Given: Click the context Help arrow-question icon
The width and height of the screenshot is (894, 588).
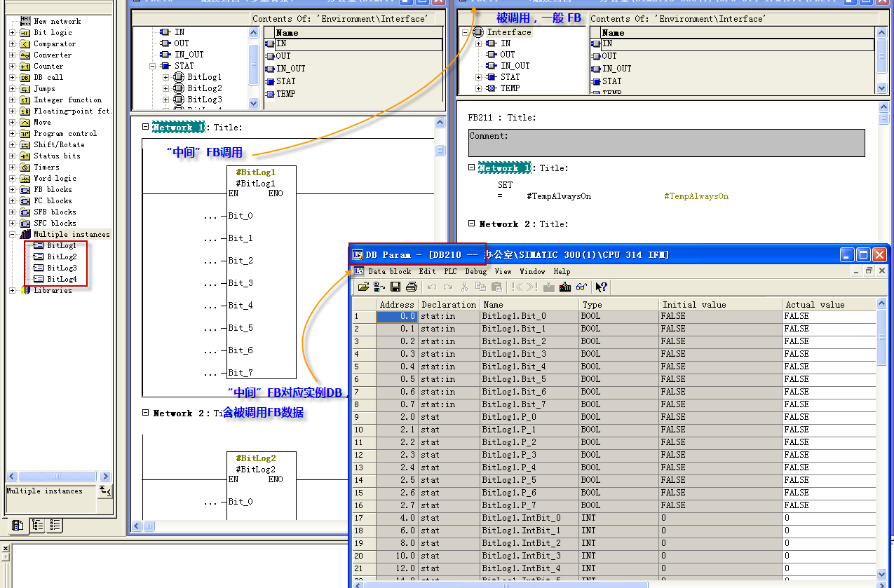Looking at the screenshot, I should point(601,287).
